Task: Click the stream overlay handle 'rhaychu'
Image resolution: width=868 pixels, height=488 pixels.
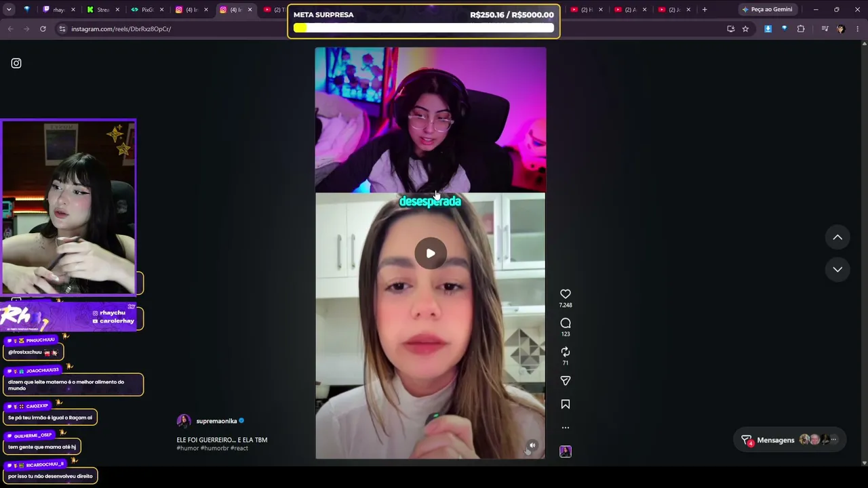Action: pyautogui.click(x=112, y=313)
